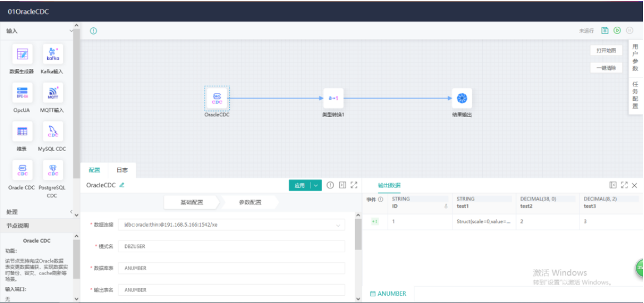This screenshot has height=303, width=644.
Task: Select the 类型转换1 node on canvas
Action: click(333, 98)
